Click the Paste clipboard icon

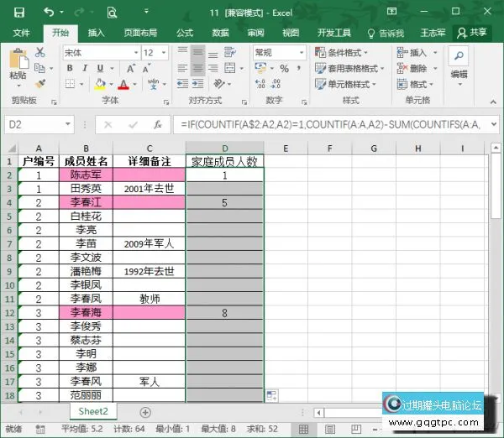tap(18, 64)
